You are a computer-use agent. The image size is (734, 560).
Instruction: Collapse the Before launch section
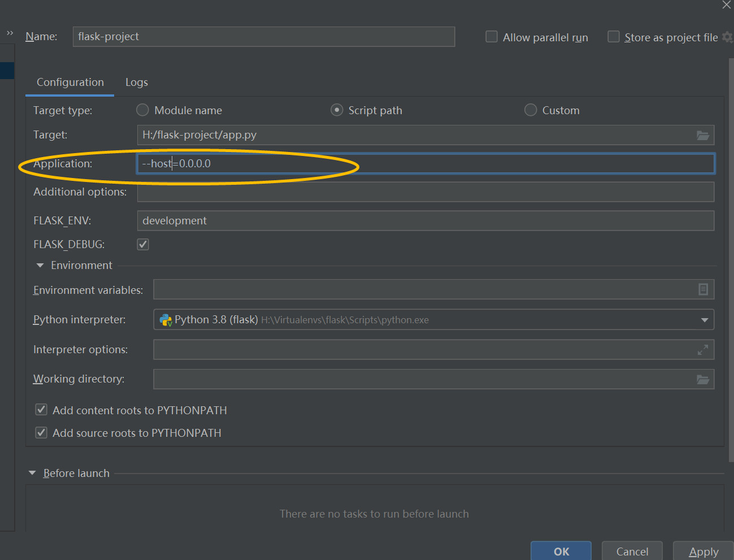pos(32,473)
